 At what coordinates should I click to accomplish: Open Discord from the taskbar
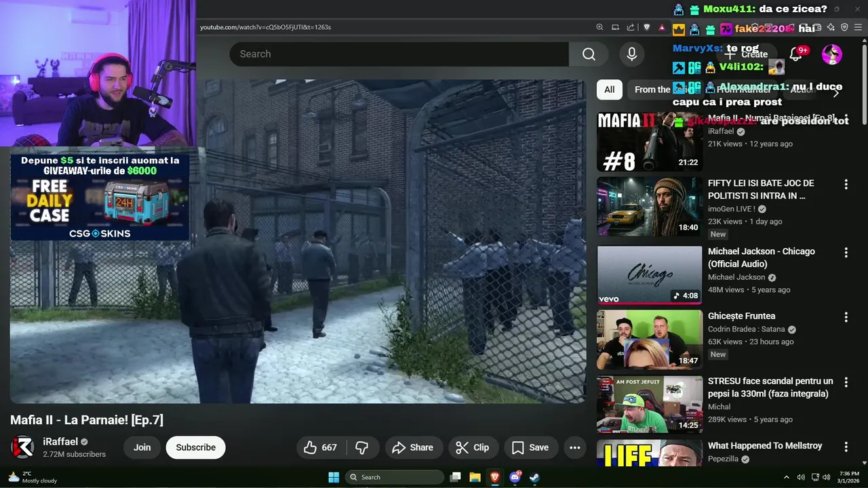(515, 477)
